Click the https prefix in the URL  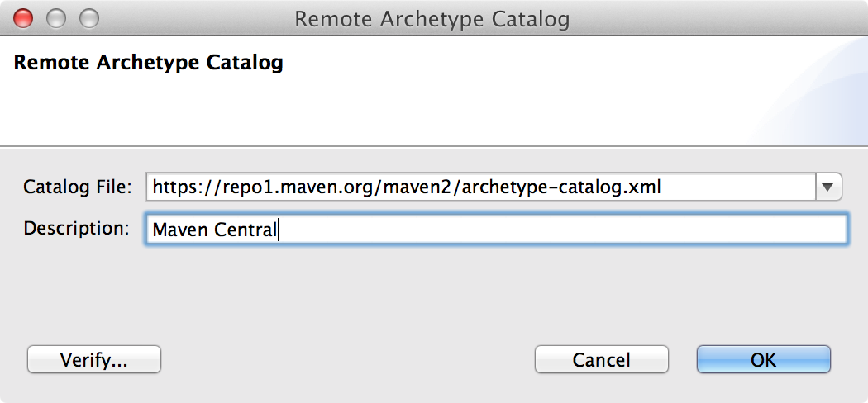click(x=172, y=187)
